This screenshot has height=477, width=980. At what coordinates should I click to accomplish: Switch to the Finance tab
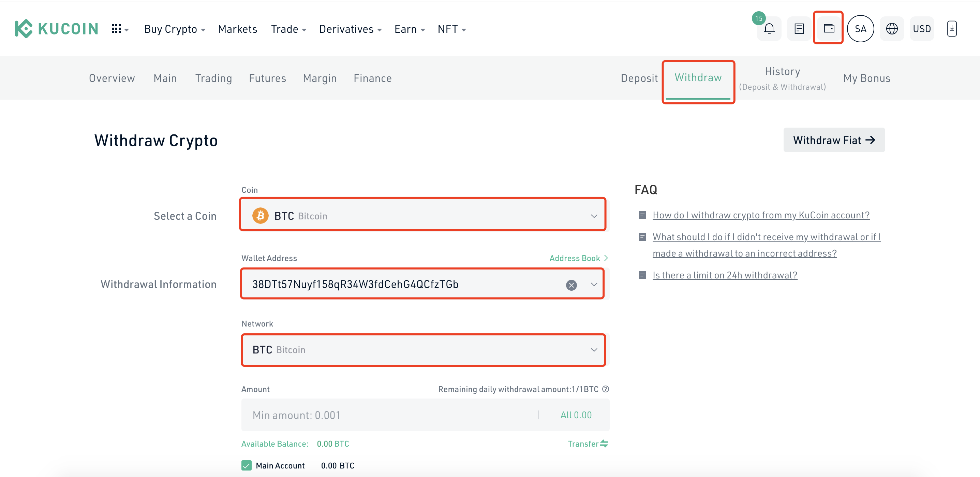coord(372,78)
